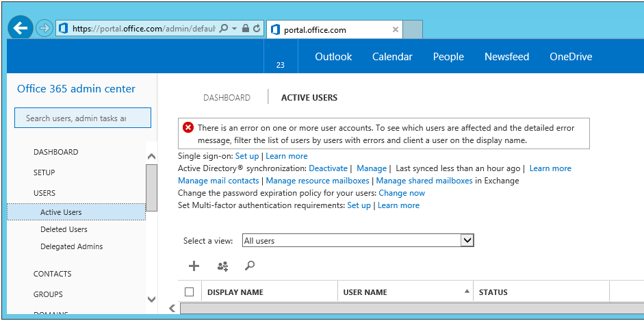Click Multi-factor authentication Set up link

(359, 205)
